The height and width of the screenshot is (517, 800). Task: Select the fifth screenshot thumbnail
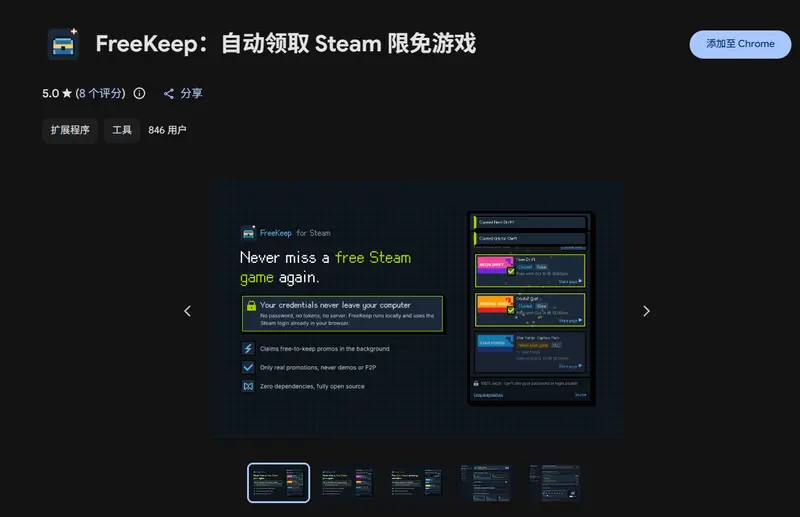pos(554,483)
